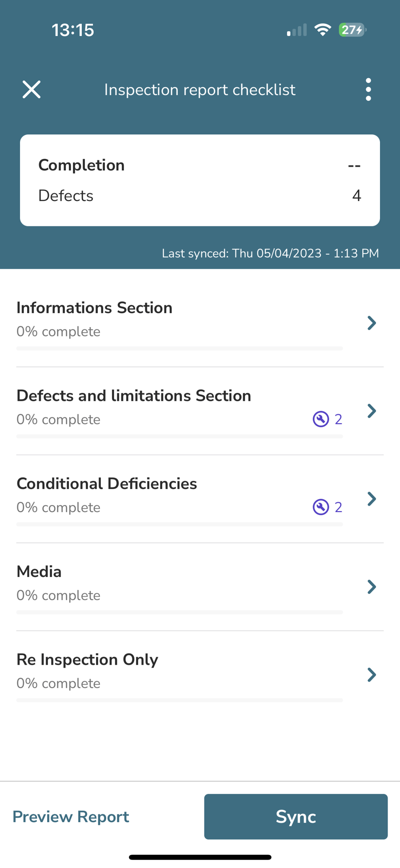Screen dimensions: 400x868
Task: Open the Media section chevron
Action: tap(372, 587)
